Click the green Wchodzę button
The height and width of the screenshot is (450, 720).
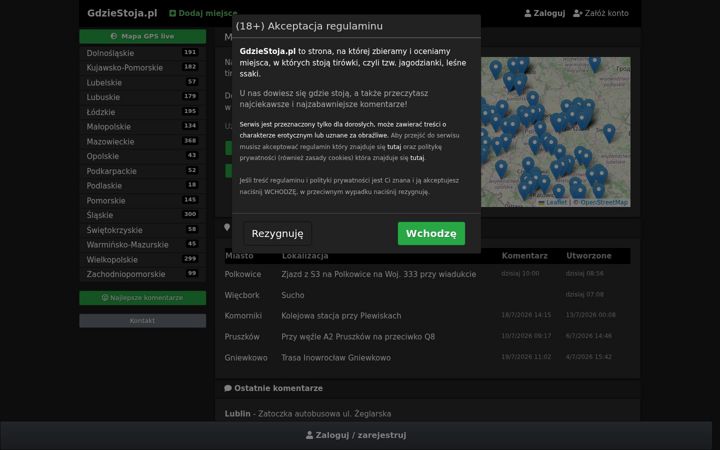click(431, 233)
